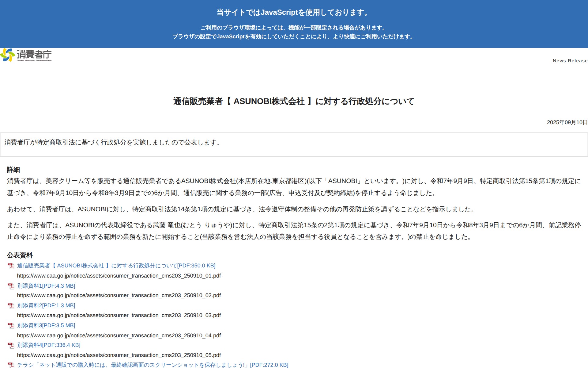The width and height of the screenshot is (588, 368).
Task: Click PDF icon next to 別添資料1
Action: [x=11, y=286]
